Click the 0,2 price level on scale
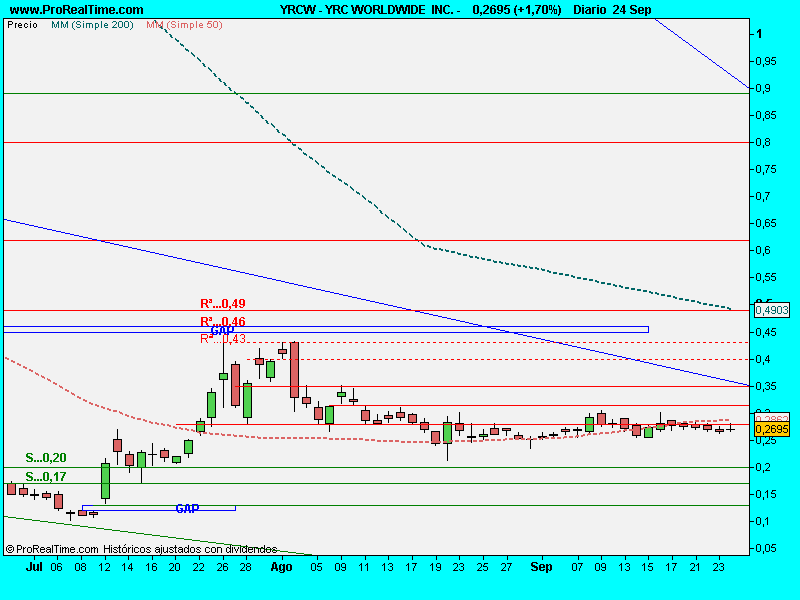800x600 pixels. point(763,467)
